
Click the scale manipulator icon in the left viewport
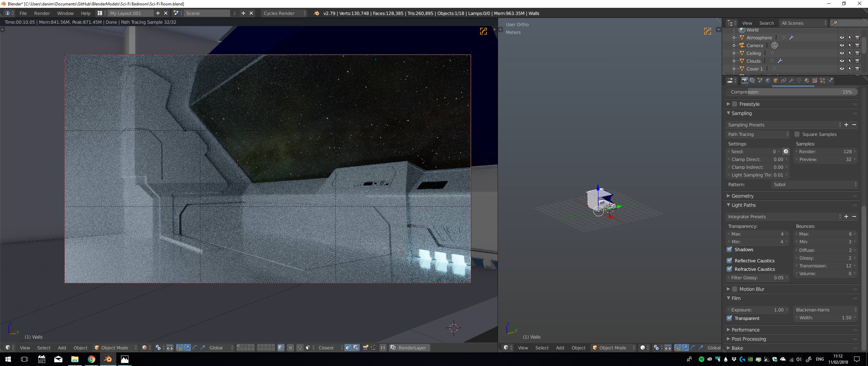(203, 348)
